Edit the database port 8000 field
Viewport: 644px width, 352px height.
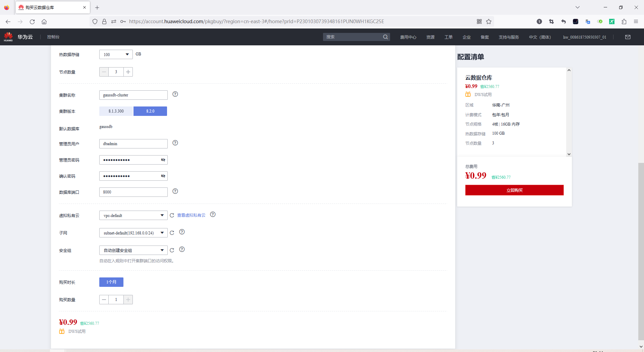coord(133,192)
